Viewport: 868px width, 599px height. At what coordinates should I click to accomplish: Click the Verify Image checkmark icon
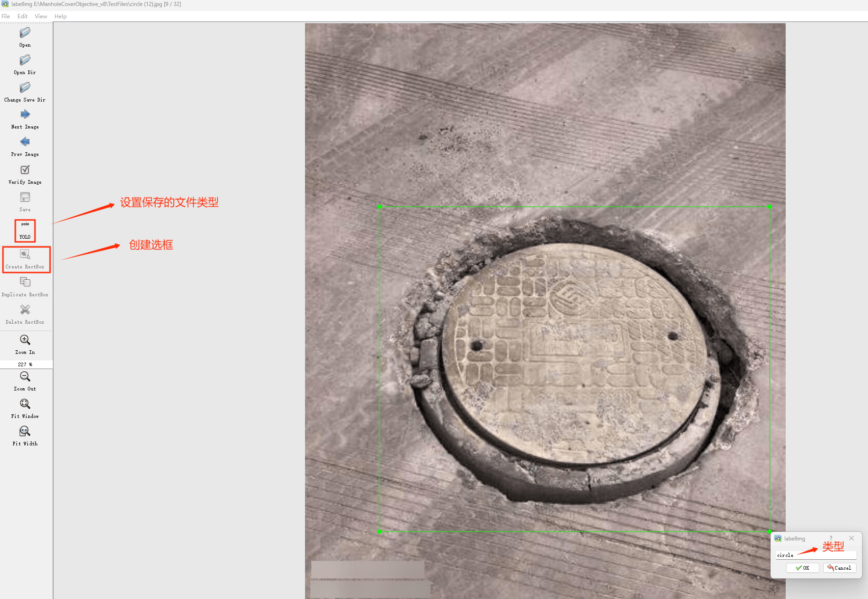point(25,170)
